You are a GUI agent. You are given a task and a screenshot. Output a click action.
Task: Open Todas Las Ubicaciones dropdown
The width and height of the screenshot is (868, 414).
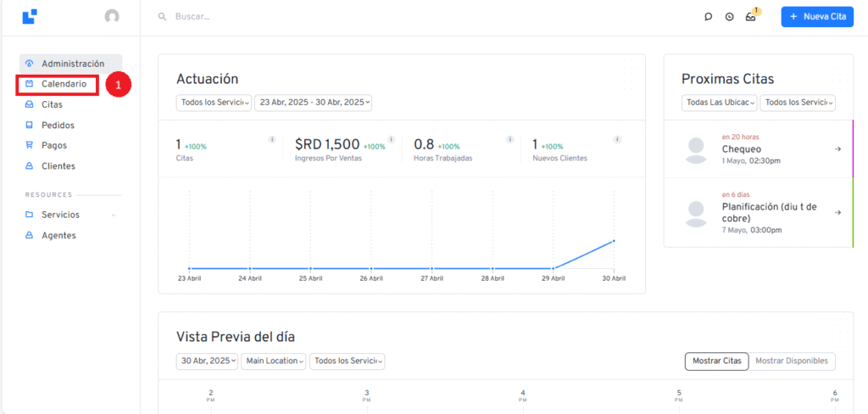(719, 103)
